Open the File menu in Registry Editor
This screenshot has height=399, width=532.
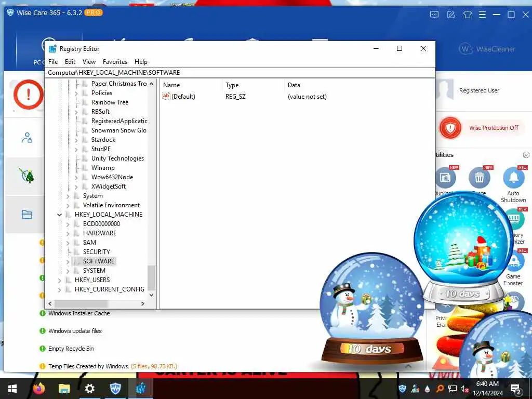pos(53,62)
